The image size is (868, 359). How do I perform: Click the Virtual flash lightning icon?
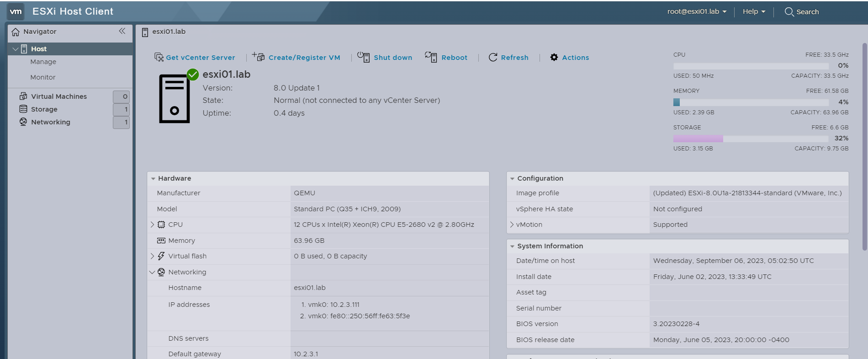[161, 256]
